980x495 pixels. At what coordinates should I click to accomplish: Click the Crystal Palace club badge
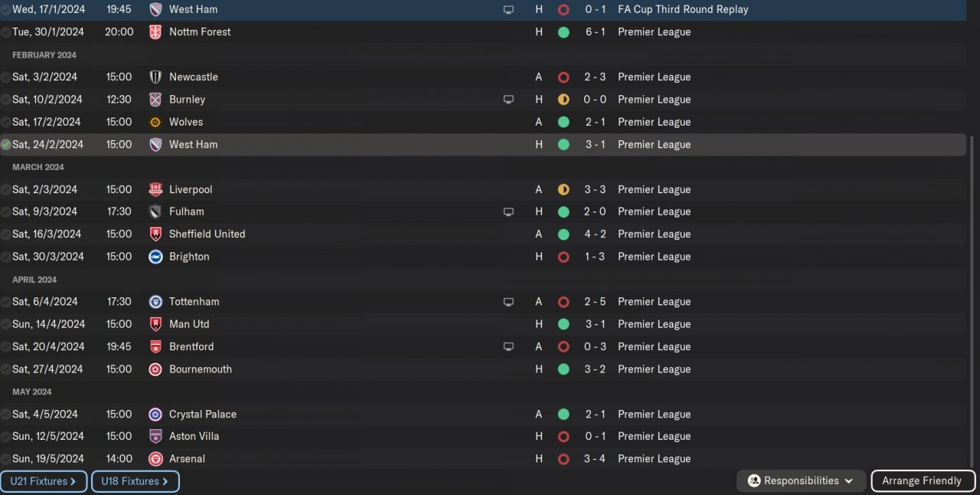155,415
